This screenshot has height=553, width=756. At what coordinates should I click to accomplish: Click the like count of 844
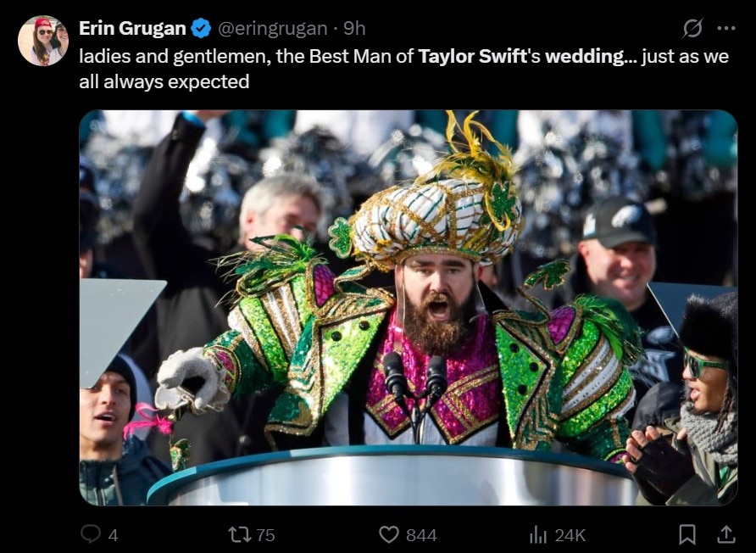[421, 535]
